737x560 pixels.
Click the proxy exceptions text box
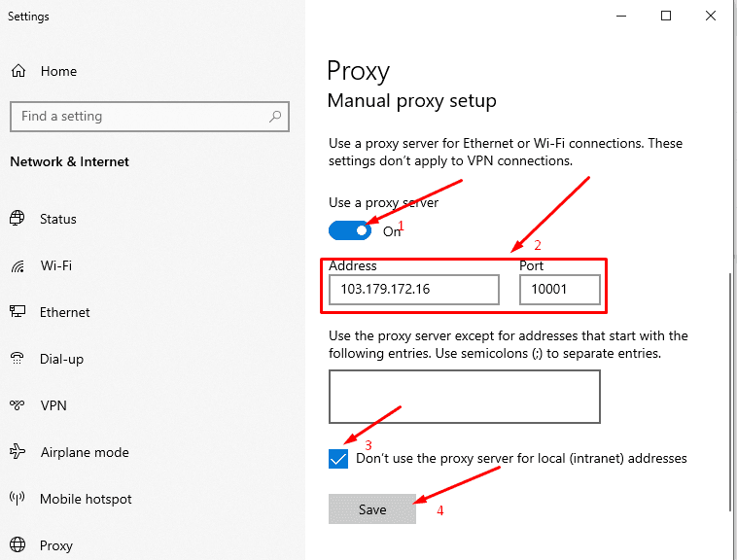465,397
